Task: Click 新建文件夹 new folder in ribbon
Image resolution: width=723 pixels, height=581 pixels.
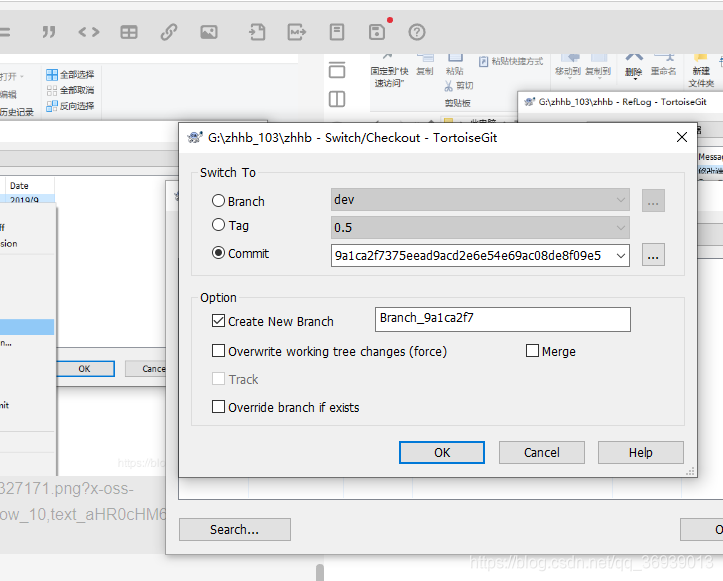Action: 701,71
